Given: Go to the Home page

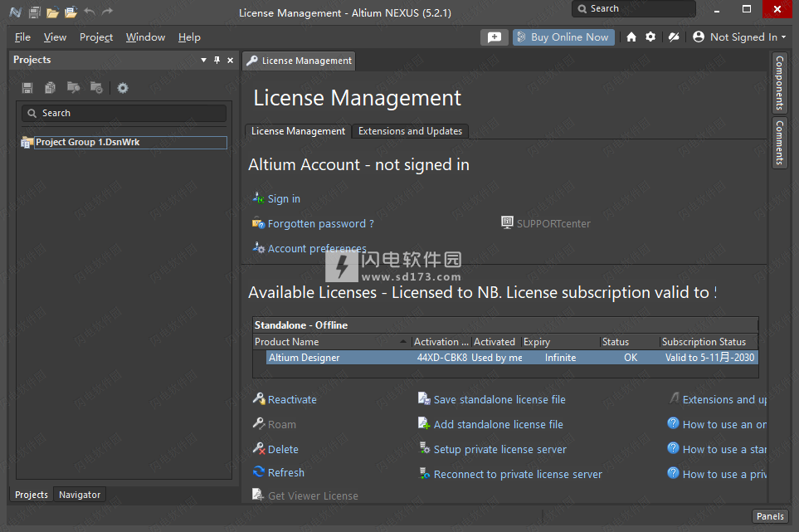Looking at the screenshot, I should (631, 37).
